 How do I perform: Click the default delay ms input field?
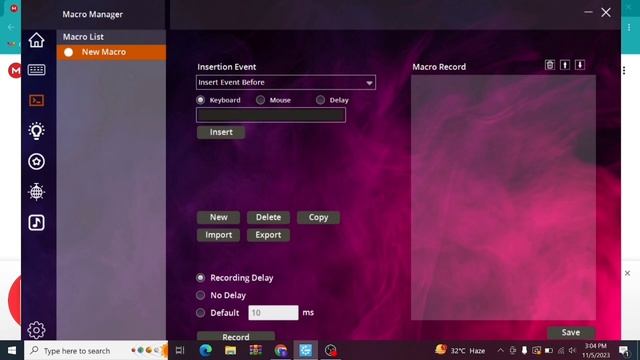(x=273, y=313)
